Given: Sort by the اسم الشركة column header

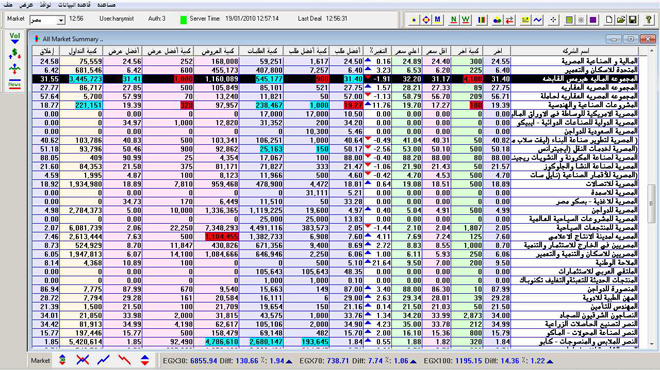Looking at the screenshot, I should pos(575,51).
